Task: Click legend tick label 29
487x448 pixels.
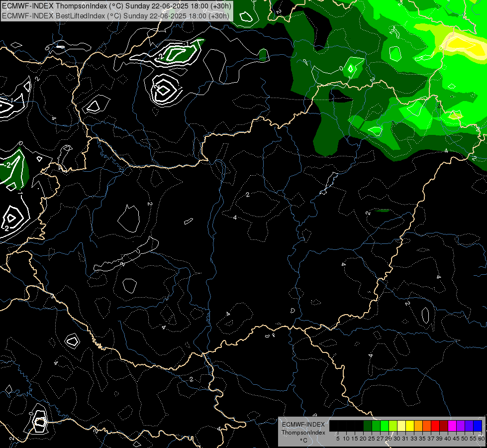Action: pos(389,439)
